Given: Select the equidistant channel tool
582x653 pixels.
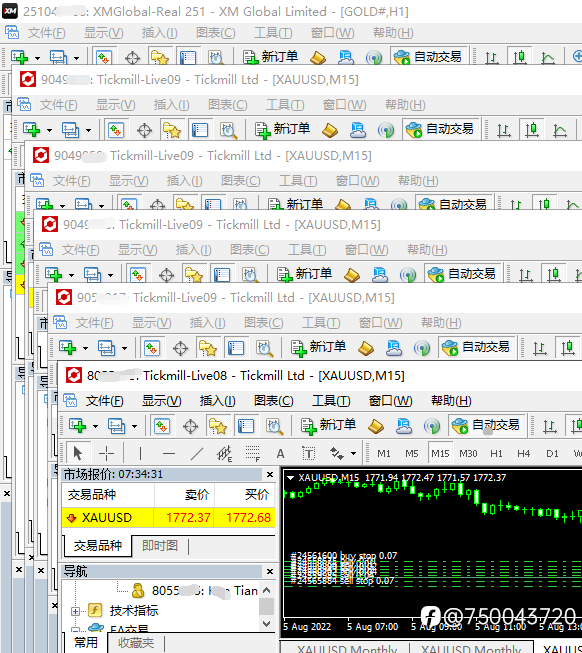Looking at the screenshot, I should click(x=224, y=453).
